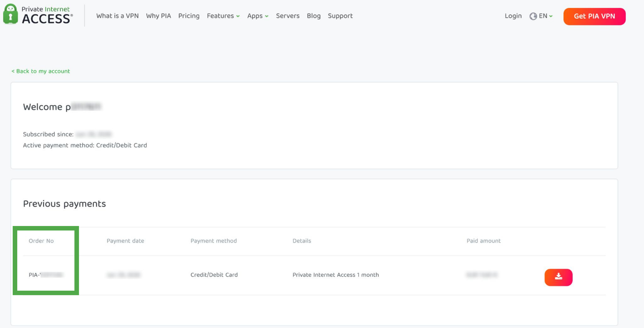Open the Support page
Viewport: 644px width, 328px height.
coord(340,16)
